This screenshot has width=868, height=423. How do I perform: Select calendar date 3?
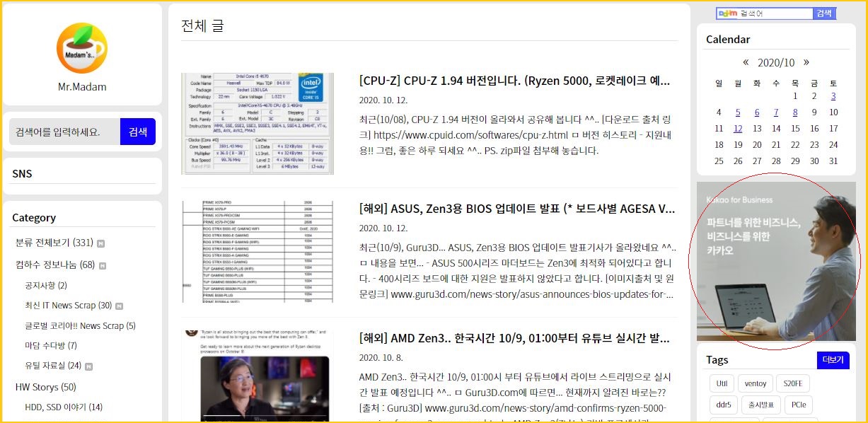tap(833, 96)
